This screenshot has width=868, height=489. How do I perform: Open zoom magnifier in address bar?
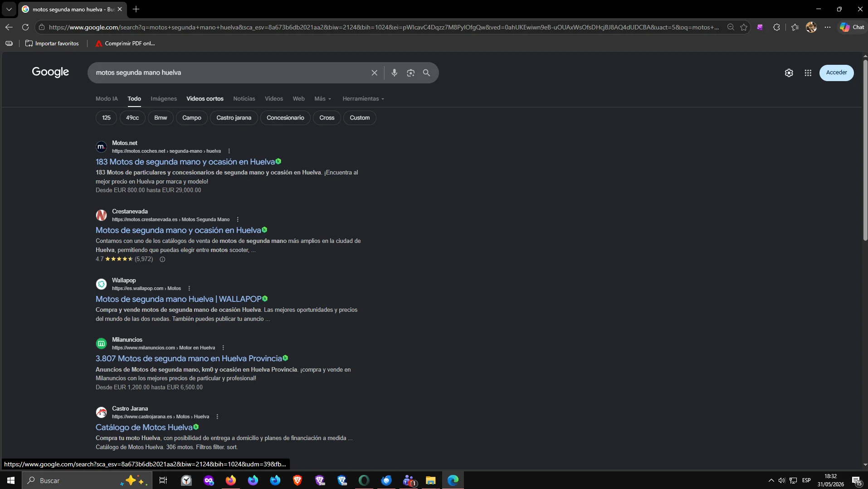(731, 27)
